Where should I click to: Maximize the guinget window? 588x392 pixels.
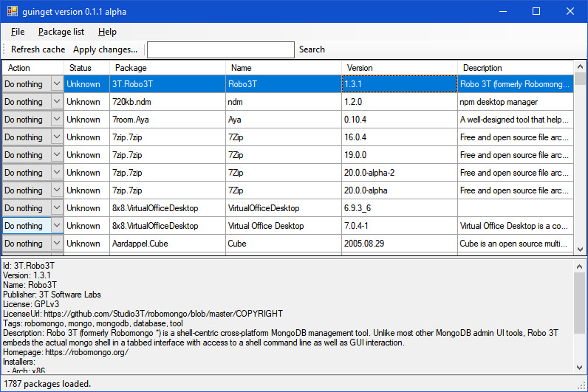[x=536, y=11]
